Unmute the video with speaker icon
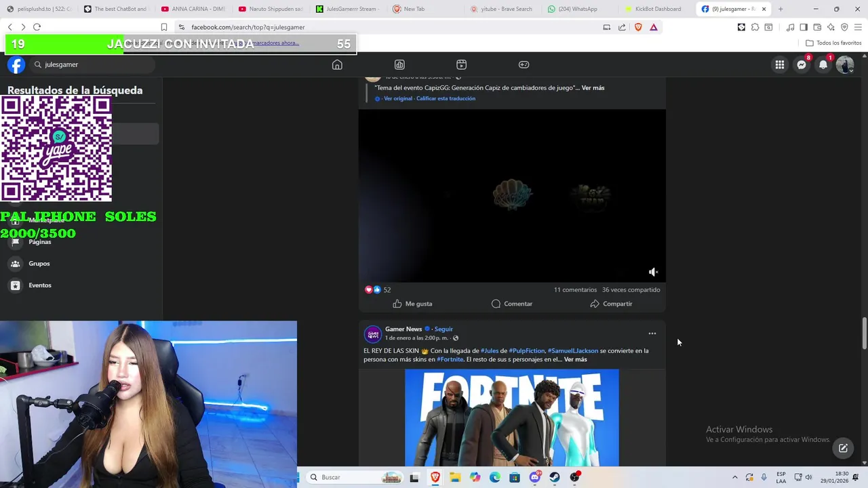868x488 pixels. [x=653, y=272]
